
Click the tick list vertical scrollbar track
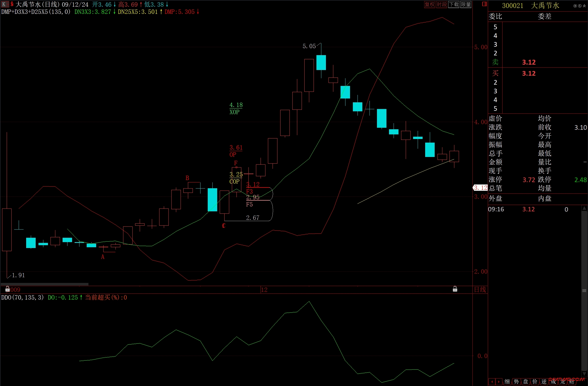[584, 291]
